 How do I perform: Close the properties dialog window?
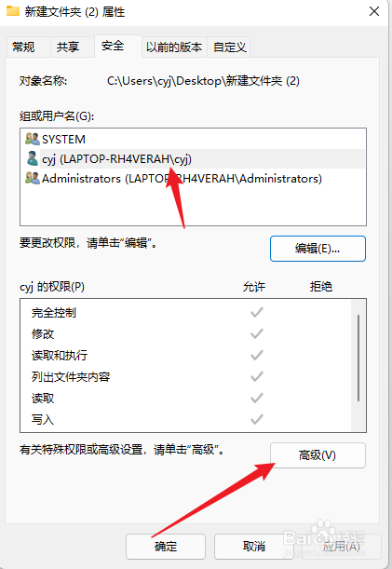[x=374, y=11]
